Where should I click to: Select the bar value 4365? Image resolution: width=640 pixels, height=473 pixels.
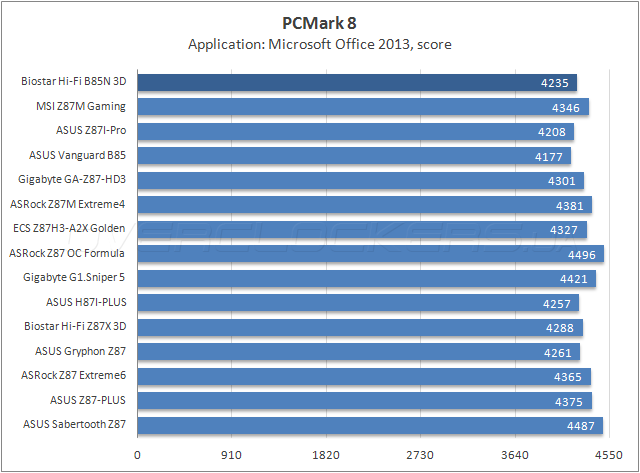(568, 377)
